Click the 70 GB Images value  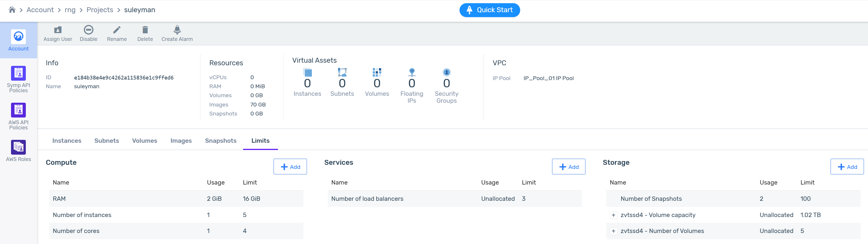click(x=258, y=104)
